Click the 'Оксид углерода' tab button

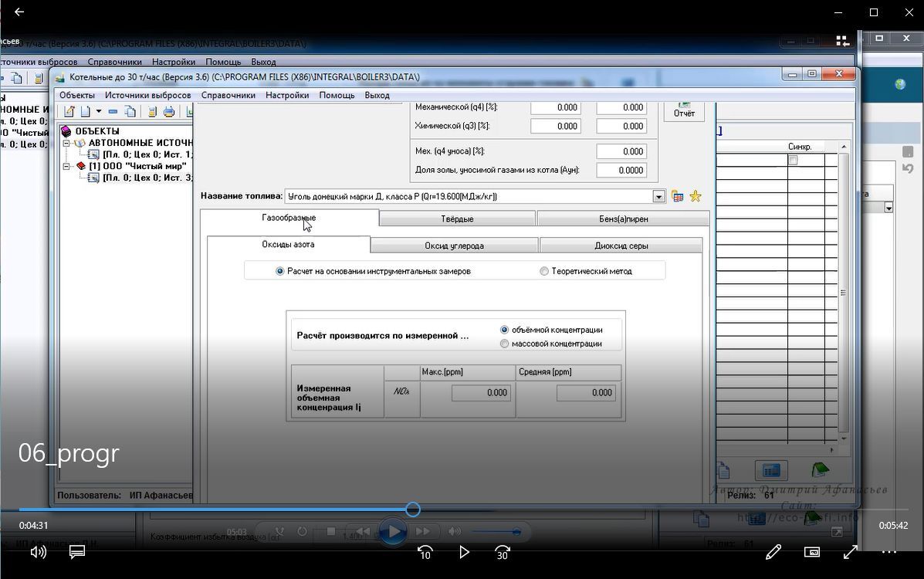pyautogui.click(x=454, y=245)
